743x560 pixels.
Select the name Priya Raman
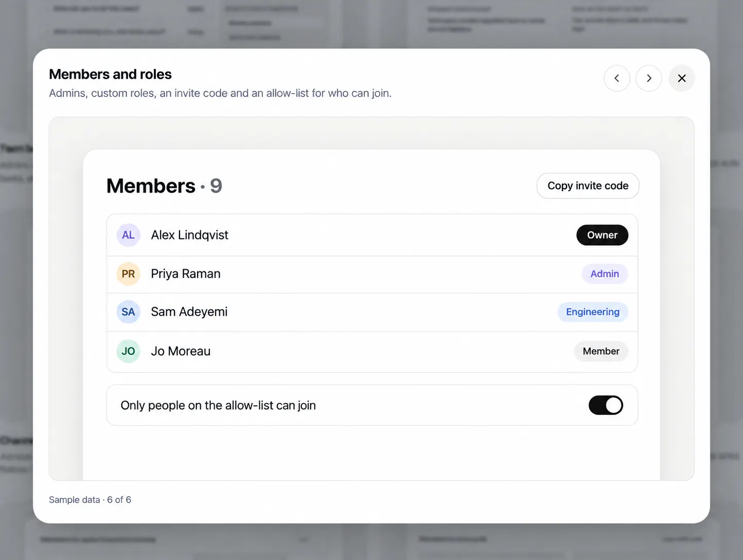tap(185, 274)
